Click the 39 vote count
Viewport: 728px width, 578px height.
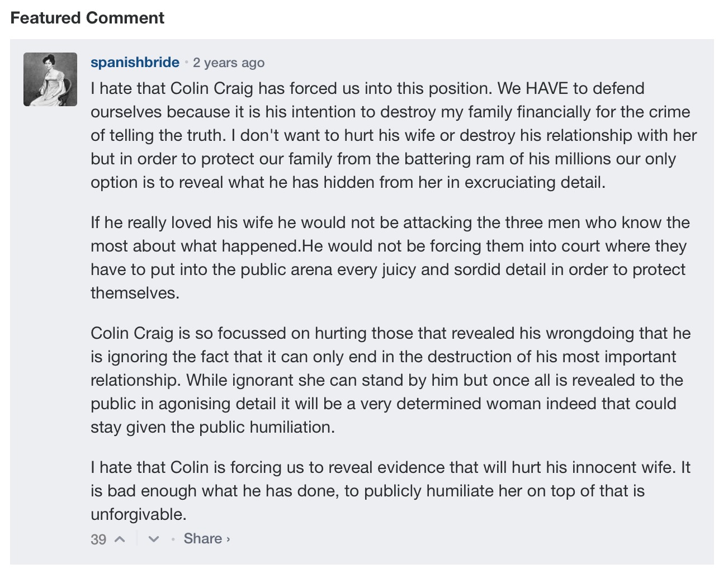[98, 539]
